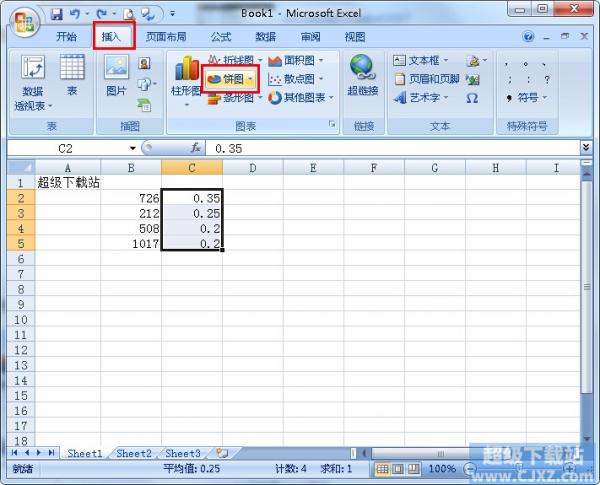The image size is (600, 485).
Task: Insert a scatter chart (散点图)
Action: pyautogui.click(x=296, y=79)
